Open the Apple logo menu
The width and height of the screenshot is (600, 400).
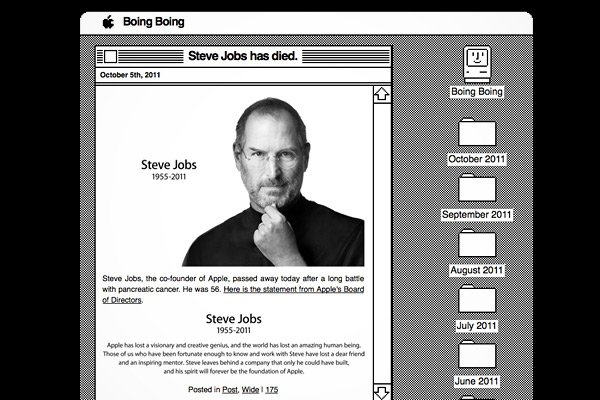[x=108, y=22]
